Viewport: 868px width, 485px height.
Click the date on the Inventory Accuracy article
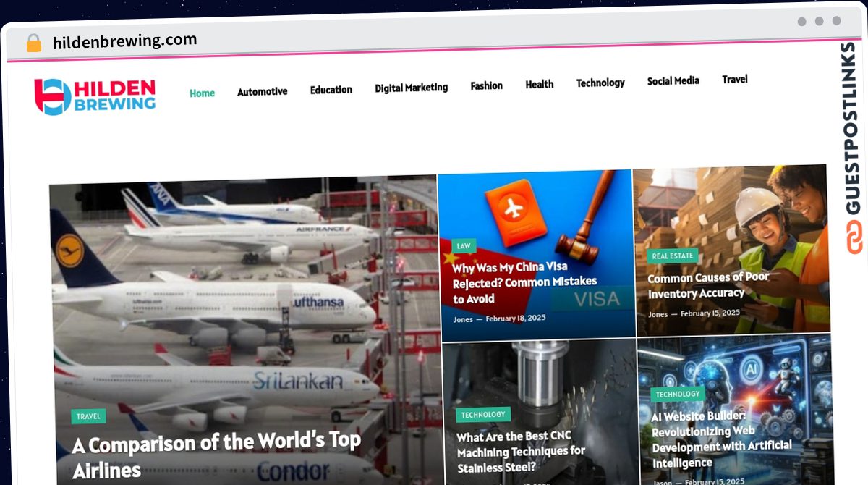coord(710,313)
